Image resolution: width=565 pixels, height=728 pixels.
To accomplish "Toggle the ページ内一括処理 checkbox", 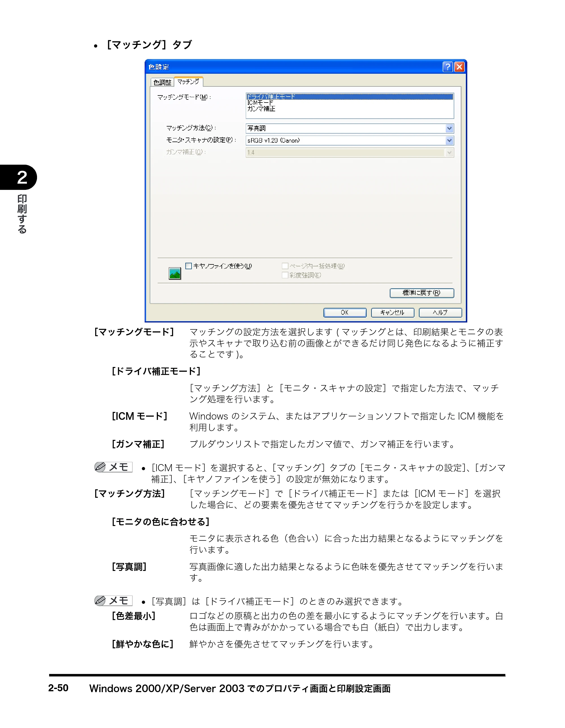I will [x=285, y=266].
